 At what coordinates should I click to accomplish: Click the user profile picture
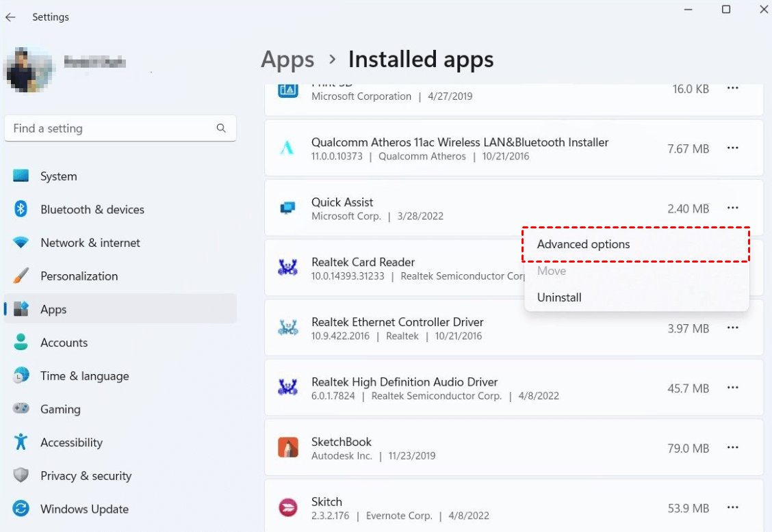pos(28,68)
